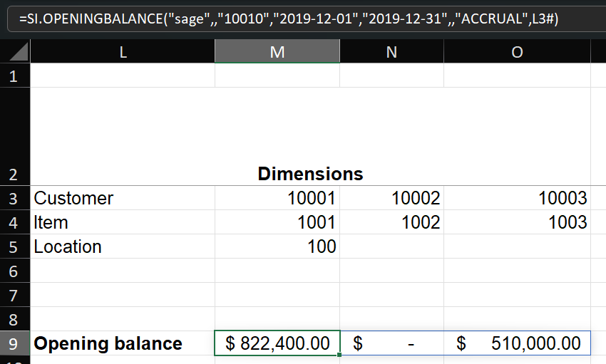The image size is (606, 364).
Task: Click the fill handle of cell M9
Action: [x=339, y=355]
